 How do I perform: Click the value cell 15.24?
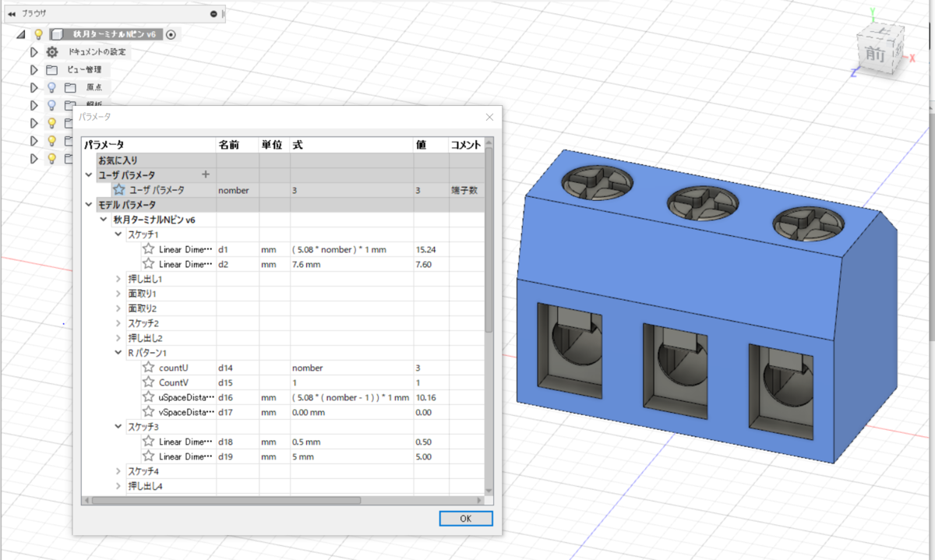tap(430, 249)
